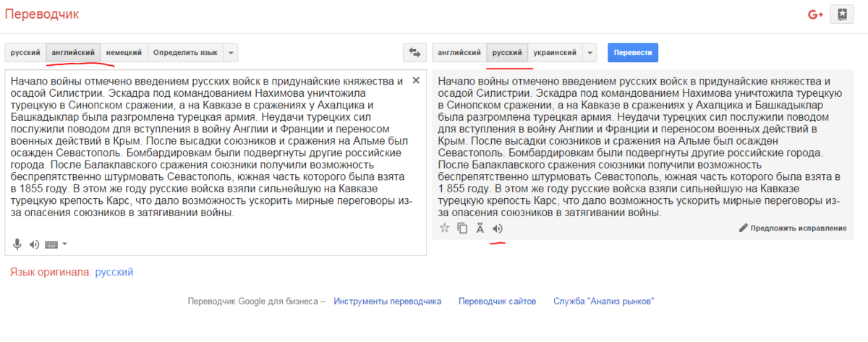
Task: Expand keyboard input method options arrow
Action: pos(64,244)
